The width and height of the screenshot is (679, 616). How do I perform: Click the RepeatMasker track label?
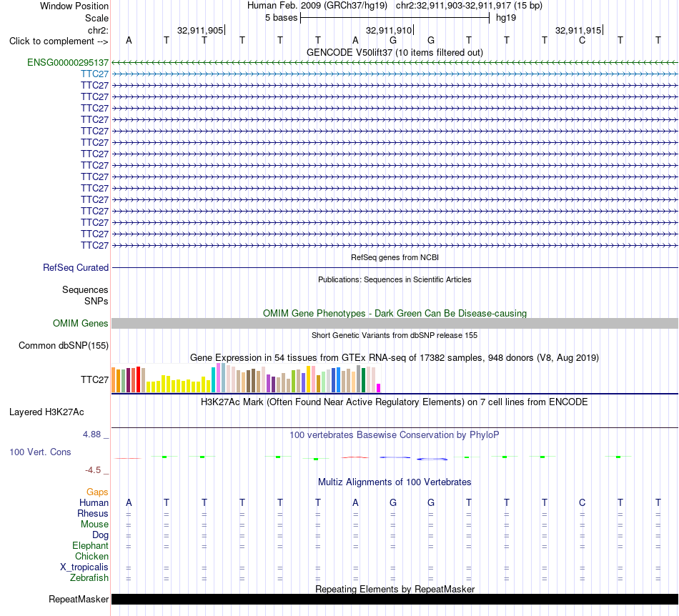79,599
